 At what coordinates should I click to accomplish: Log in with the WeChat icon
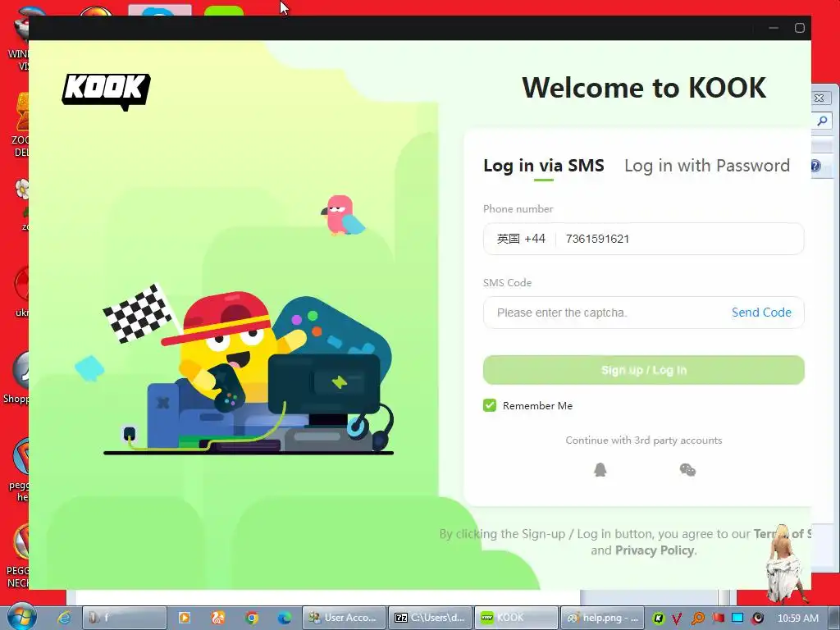point(687,470)
